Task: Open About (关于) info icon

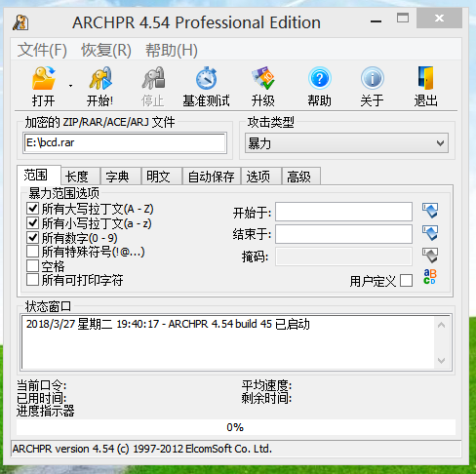Action: click(x=373, y=78)
